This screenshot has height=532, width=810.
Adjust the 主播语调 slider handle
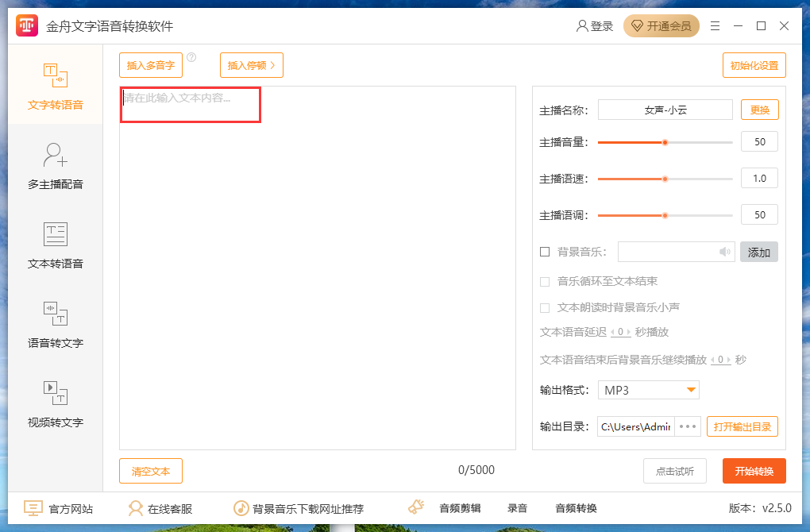pos(665,215)
